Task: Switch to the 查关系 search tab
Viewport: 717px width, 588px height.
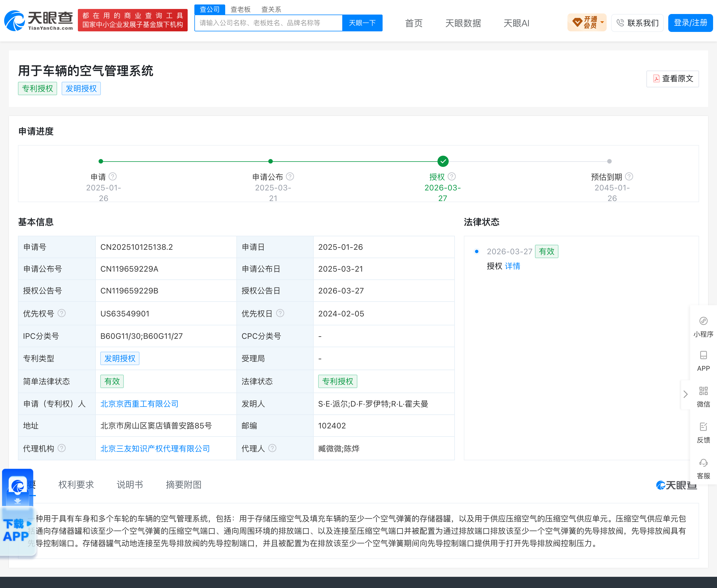Action: tap(271, 9)
